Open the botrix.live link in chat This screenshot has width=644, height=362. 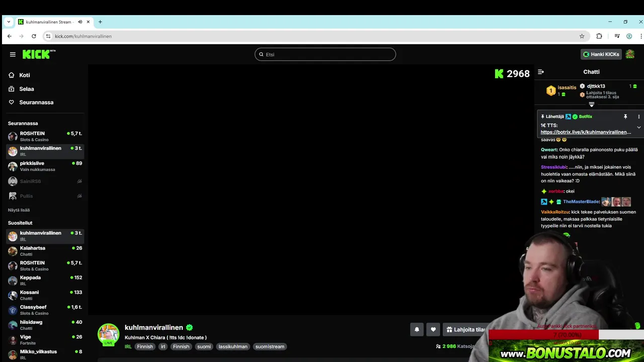(586, 132)
